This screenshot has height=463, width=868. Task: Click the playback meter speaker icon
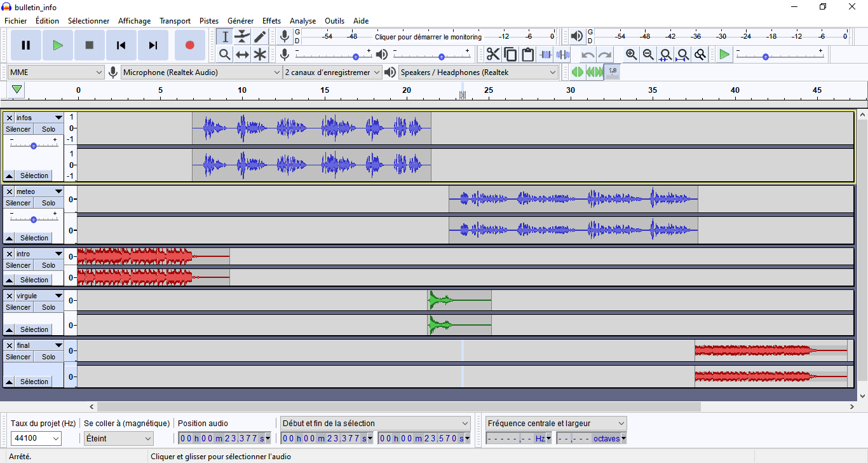click(577, 36)
